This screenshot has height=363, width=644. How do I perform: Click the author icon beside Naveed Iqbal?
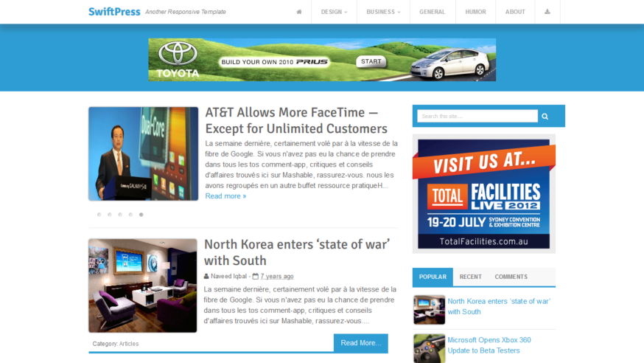click(206, 276)
